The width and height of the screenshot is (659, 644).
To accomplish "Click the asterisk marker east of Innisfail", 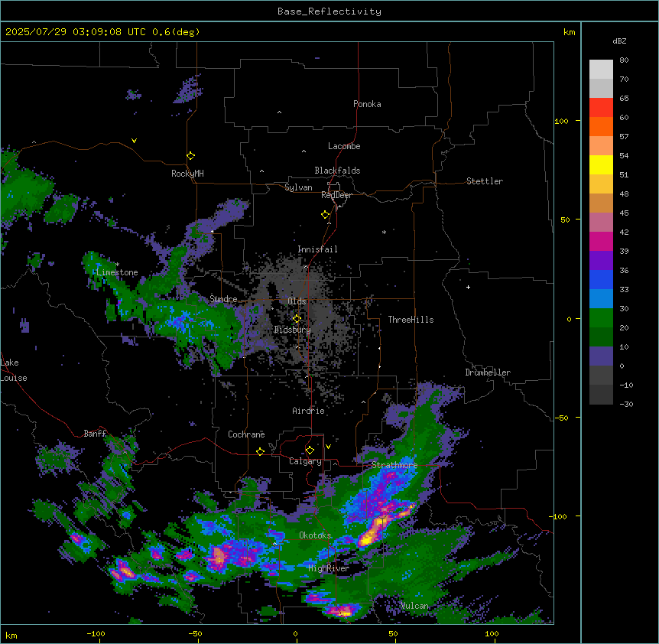I will click(384, 232).
